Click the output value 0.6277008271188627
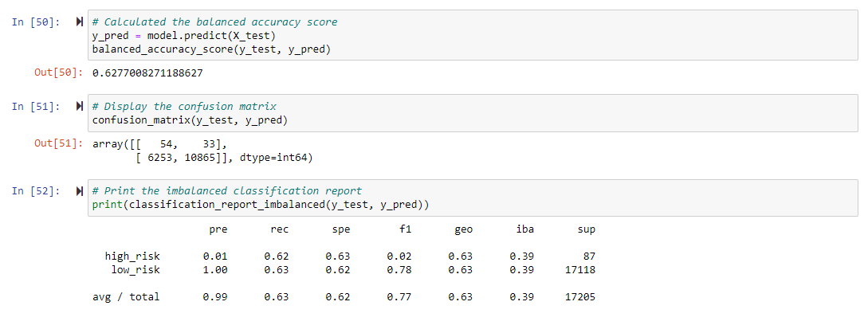868x329 pixels. [147, 73]
